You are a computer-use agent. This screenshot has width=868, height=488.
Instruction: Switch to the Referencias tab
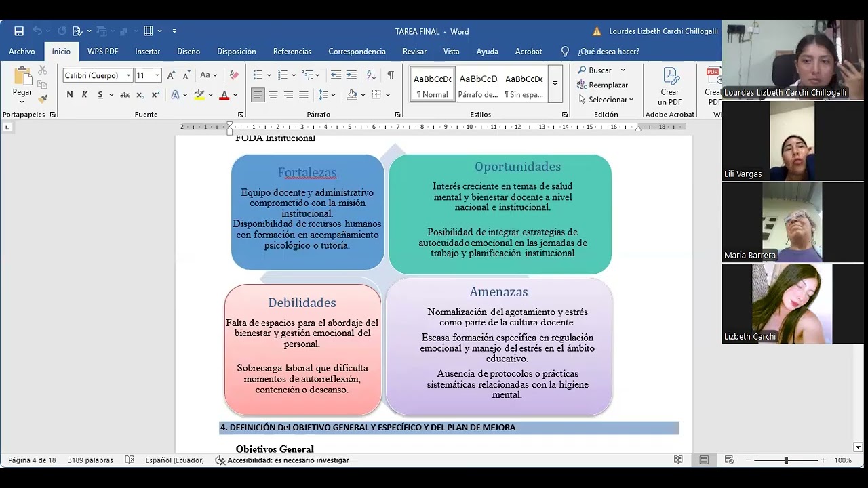click(292, 52)
